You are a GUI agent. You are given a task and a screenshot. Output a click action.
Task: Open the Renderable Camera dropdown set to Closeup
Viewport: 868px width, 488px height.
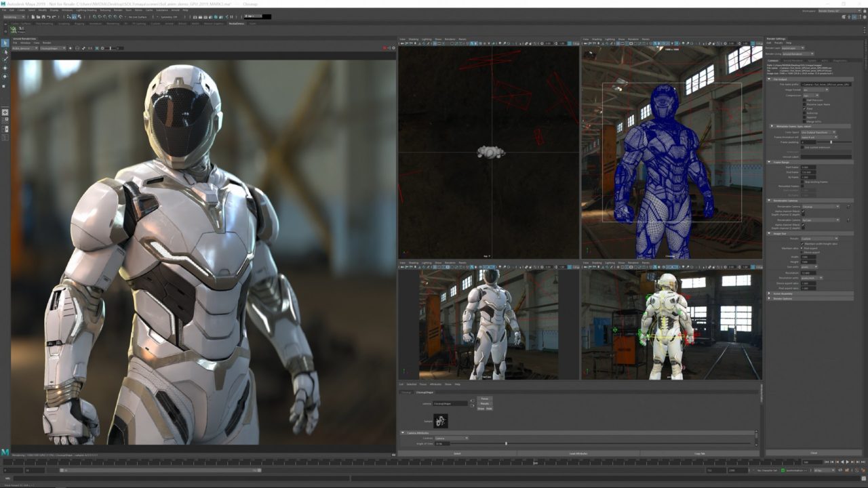(x=824, y=207)
